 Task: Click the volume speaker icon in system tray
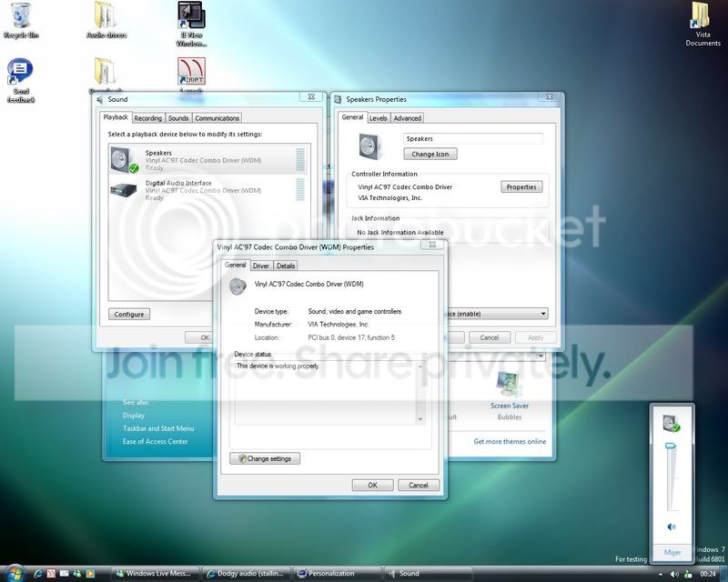click(x=674, y=574)
